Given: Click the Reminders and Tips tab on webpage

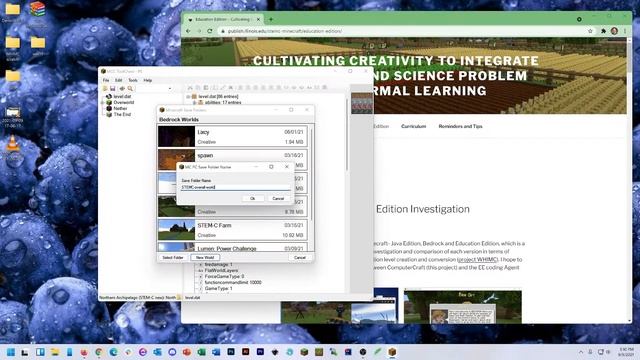Looking at the screenshot, I should [460, 127].
